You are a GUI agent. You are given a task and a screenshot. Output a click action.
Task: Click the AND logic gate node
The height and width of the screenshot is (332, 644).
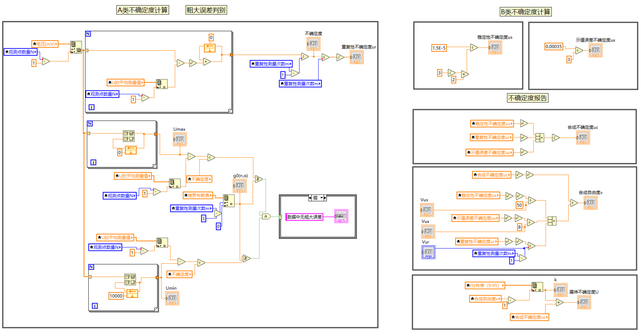tap(266, 216)
